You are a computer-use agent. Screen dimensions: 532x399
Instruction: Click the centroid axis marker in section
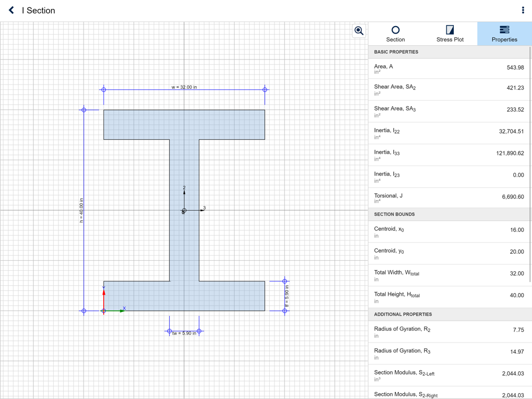(184, 211)
